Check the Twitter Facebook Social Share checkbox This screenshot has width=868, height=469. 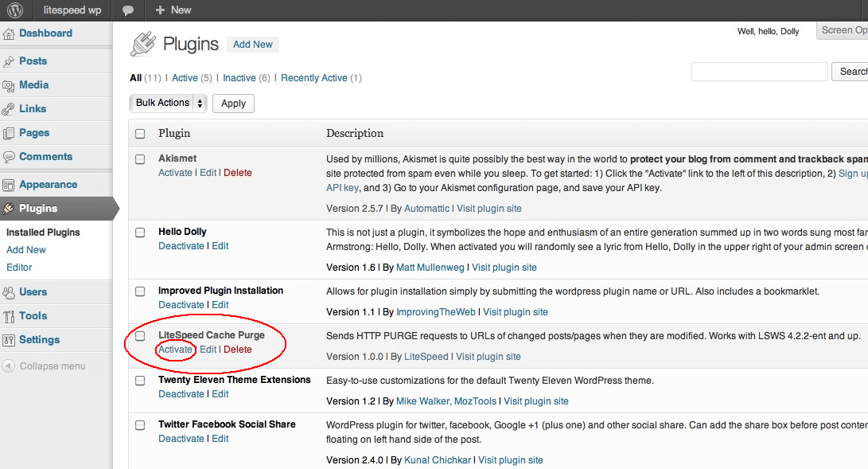point(140,424)
